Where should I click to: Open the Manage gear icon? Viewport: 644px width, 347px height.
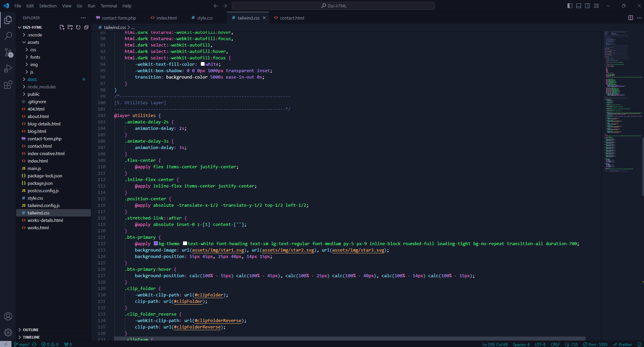click(8, 332)
